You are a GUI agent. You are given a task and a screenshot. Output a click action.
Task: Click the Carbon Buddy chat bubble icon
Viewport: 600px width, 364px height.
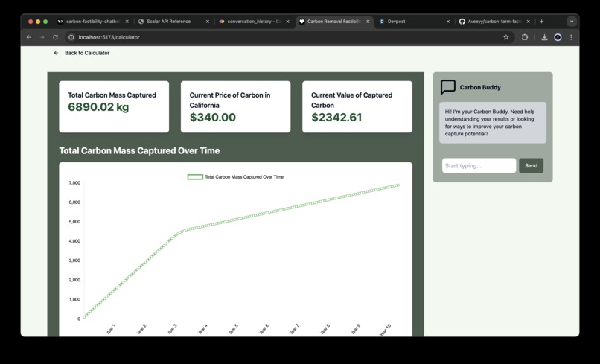[x=447, y=87]
